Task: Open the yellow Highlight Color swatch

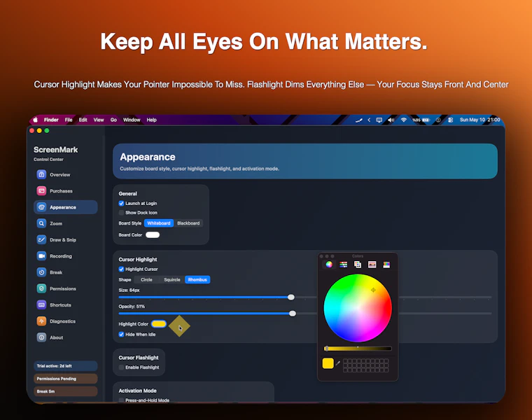Action: [159, 324]
